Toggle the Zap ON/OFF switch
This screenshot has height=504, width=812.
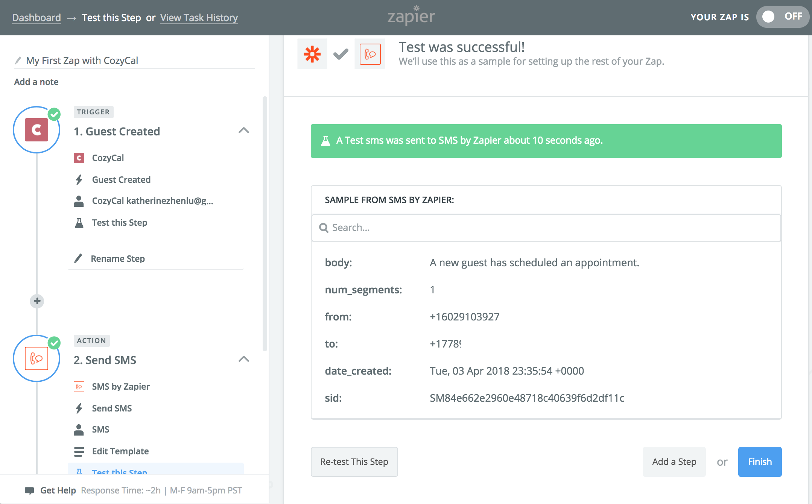point(782,17)
